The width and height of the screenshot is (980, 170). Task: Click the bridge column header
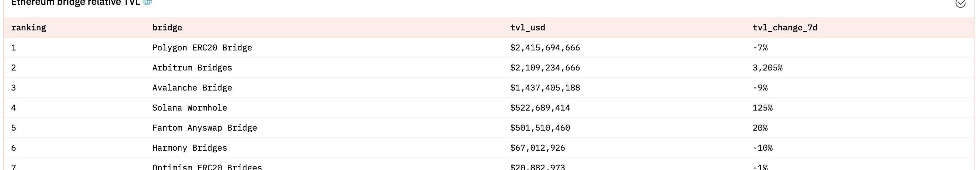[x=167, y=28]
